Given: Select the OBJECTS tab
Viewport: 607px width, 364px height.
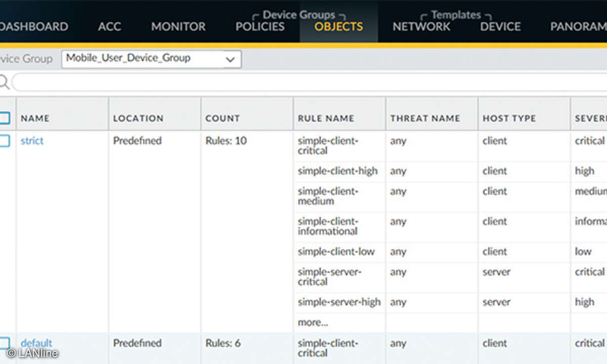Looking at the screenshot, I should pyautogui.click(x=338, y=26).
